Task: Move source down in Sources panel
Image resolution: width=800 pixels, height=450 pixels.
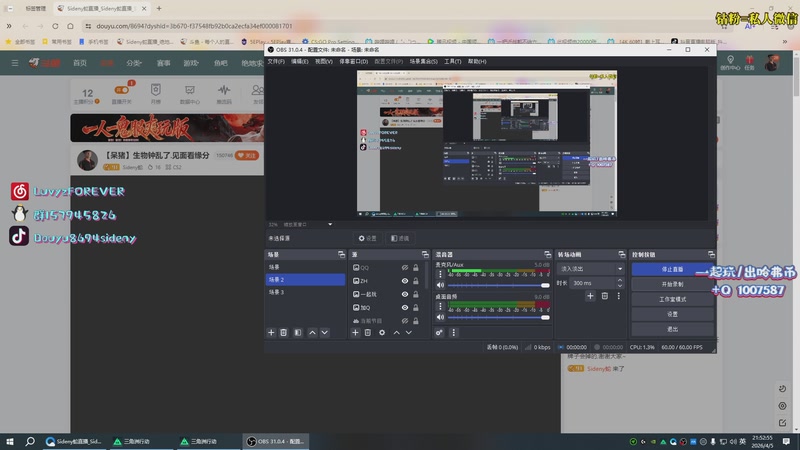Action: pyautogui.click(x=409, y=333)
